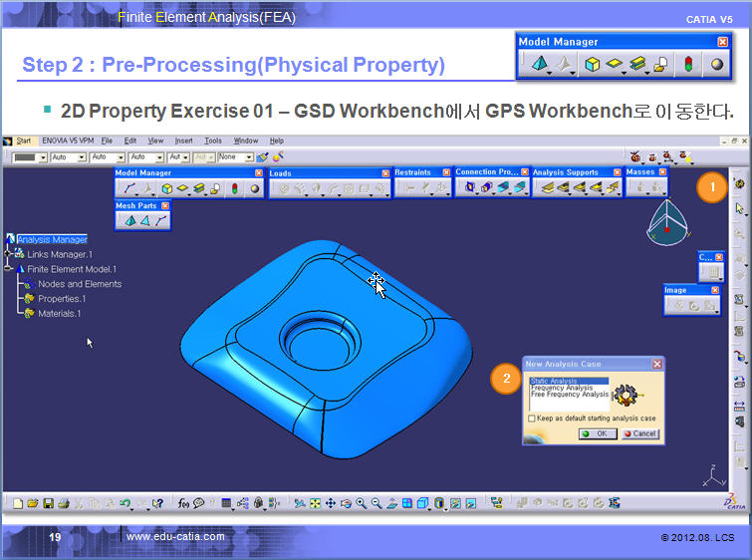Select the Octree Triangle Mesher in Mesh Parts
The width and height of the screenshot is (752, 560).
pyautogui.click(x=145, y=221)
